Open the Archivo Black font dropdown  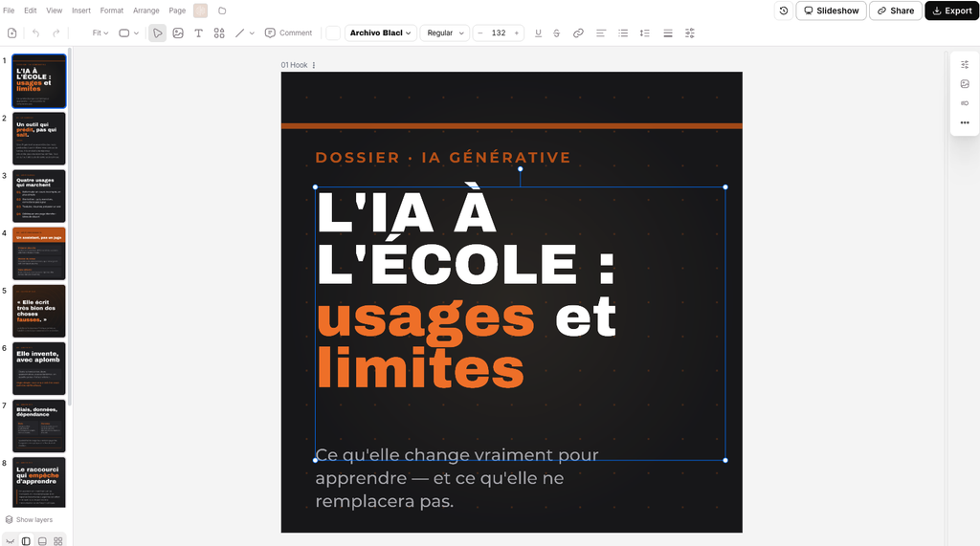point(381,33)
